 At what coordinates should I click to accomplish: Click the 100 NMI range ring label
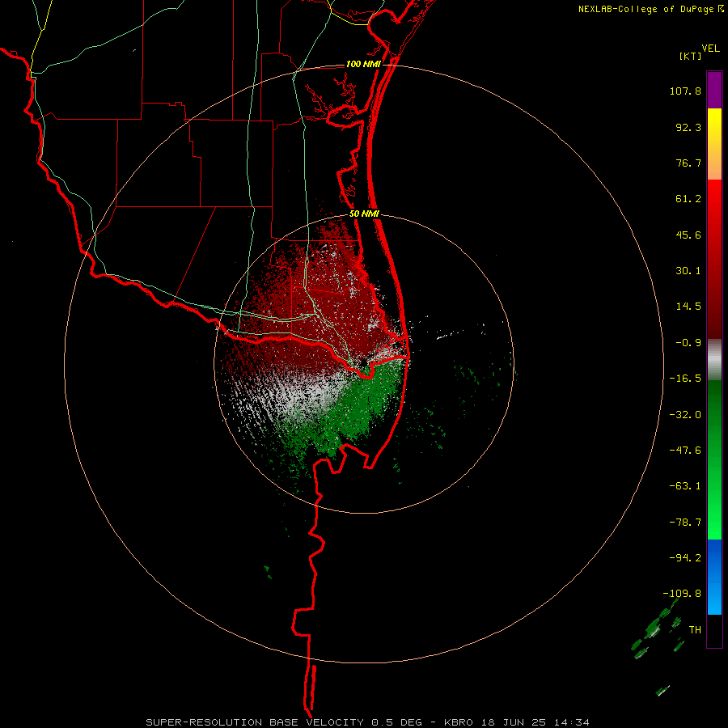[363, 64]
